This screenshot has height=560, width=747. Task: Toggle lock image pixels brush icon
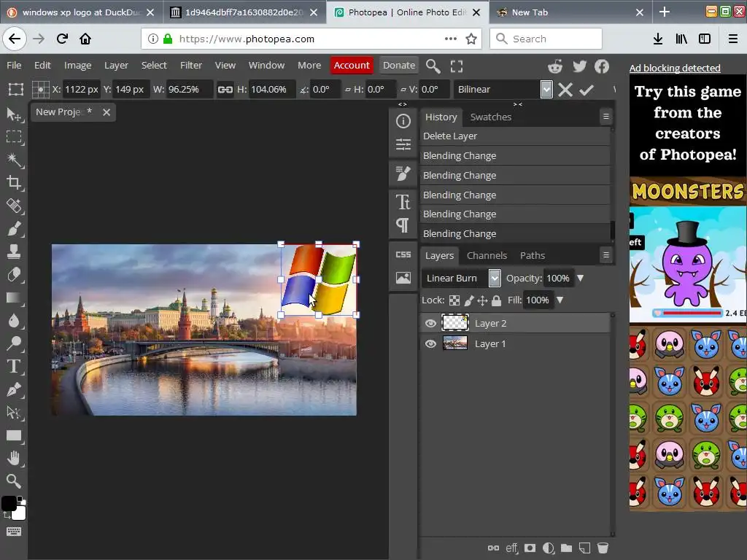469,300
